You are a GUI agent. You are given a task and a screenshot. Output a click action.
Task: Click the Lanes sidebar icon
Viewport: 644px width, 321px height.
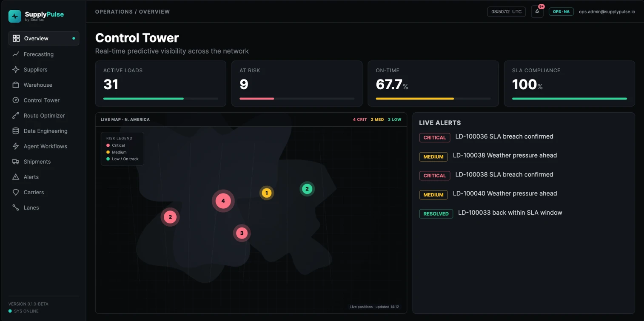pos(16,207)
